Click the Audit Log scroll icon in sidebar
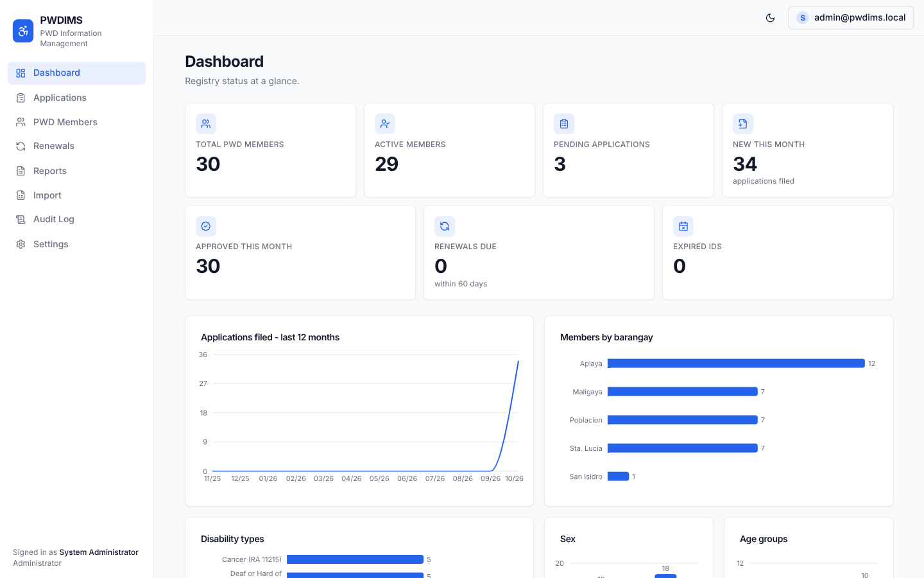The height and width of the screenshot is (578, 924). tap(21, 220)
